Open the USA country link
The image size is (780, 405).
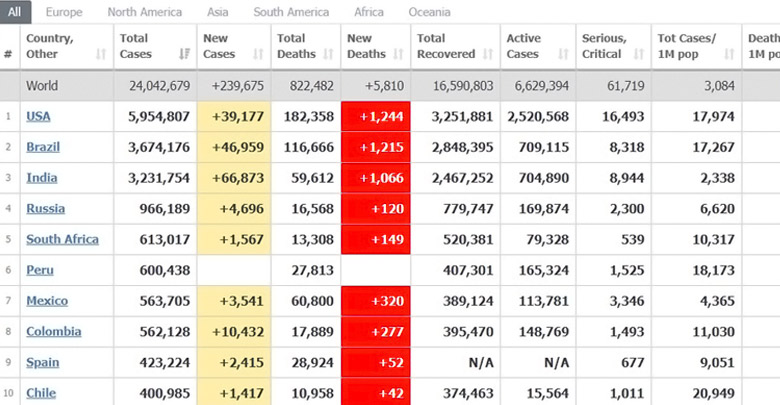pyautogui.click(x=38, y=116)
